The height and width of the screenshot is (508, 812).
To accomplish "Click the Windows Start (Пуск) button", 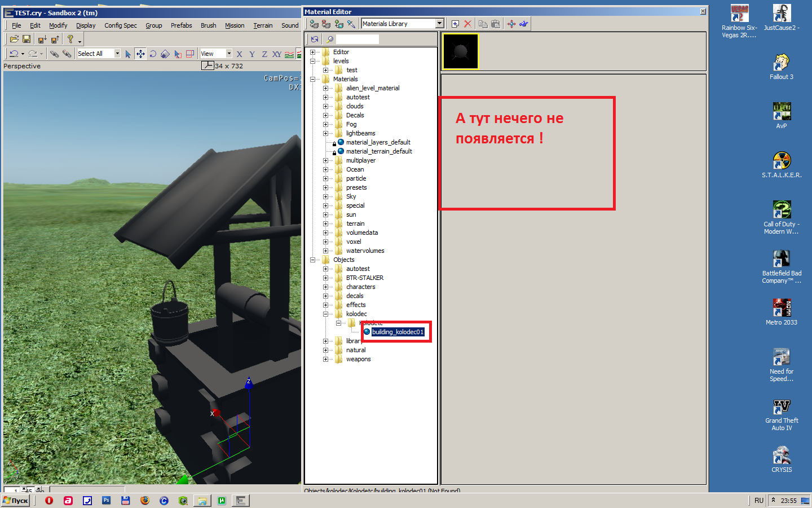I will 16,501.
